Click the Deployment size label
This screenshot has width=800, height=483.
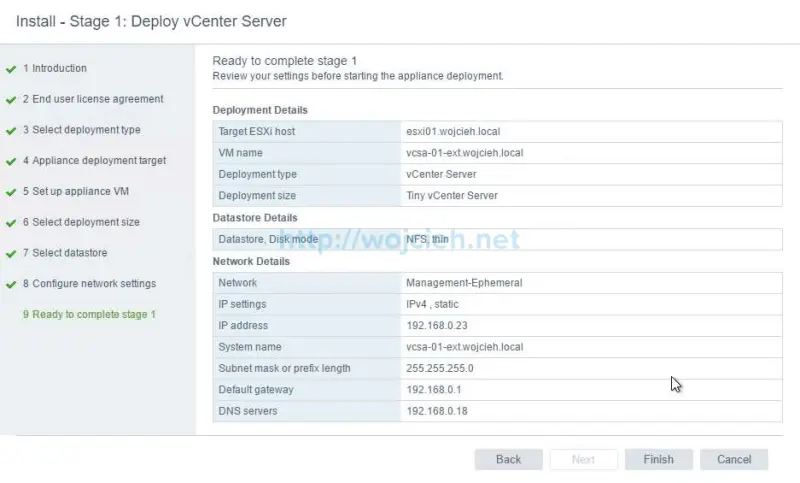tap(257, 196)
